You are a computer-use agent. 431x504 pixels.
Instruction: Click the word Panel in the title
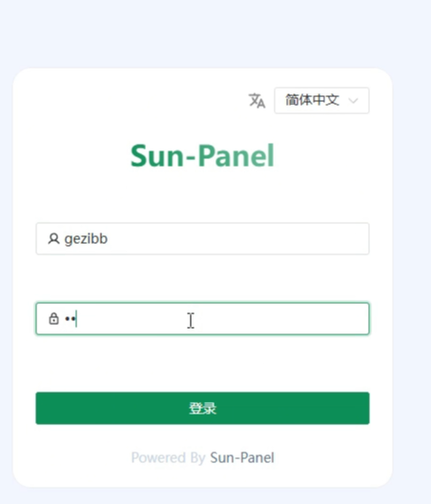point(236,155)
